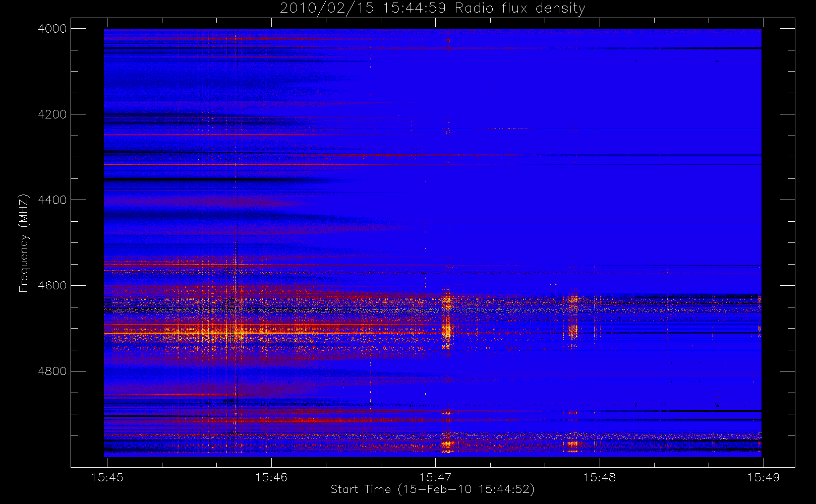The height and width of the screenshot is (504, 816).
Task: Select the 4000 frequency axis label
Action: coord(52,29)
